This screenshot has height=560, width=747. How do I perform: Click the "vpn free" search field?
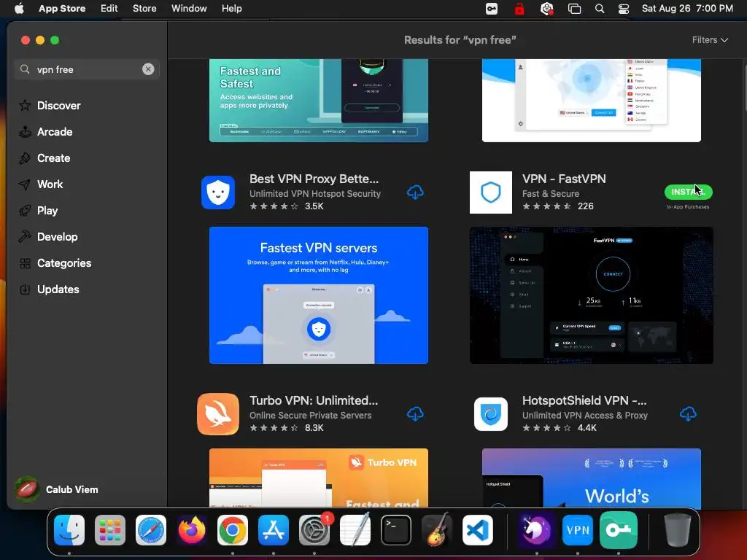coord(86,69)
